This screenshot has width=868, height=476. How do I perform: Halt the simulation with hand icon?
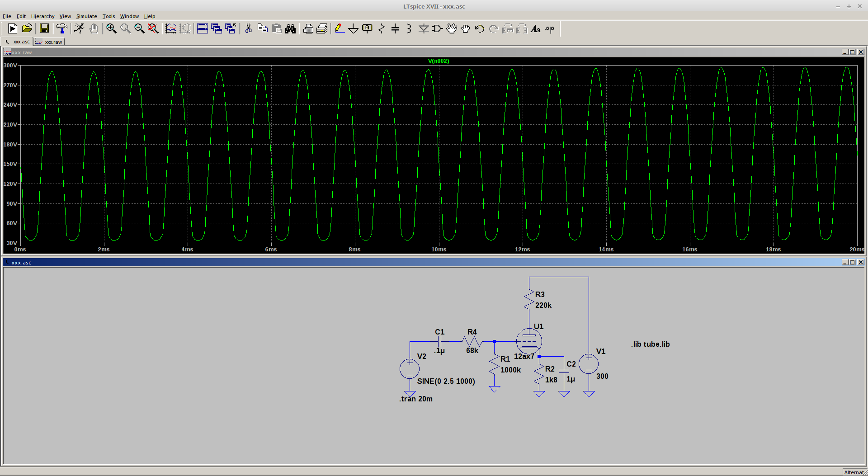[x=94, y=29]
